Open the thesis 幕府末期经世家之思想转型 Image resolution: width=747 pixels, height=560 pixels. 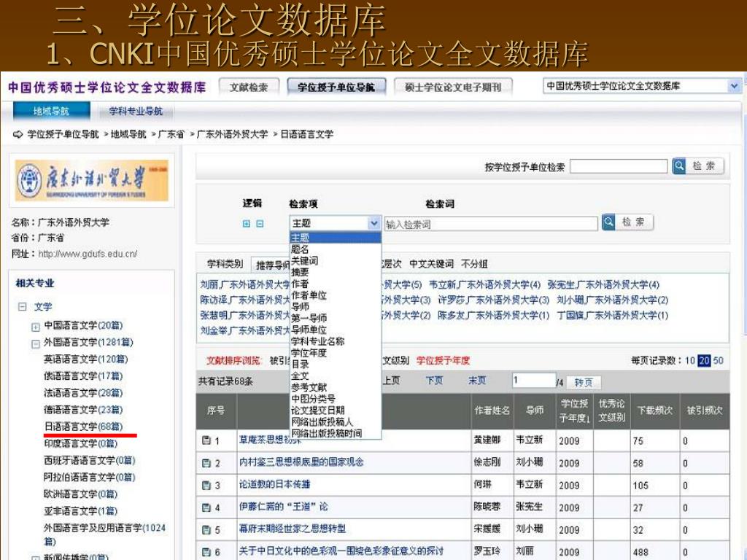(x=293, y=529)
